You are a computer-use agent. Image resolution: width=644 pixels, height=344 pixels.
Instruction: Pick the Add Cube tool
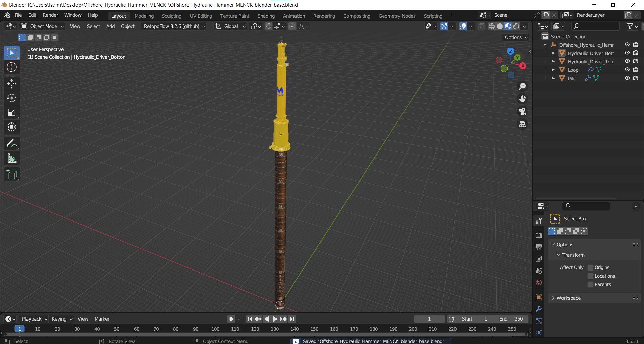pyautogui.click(x=12, y=174)
